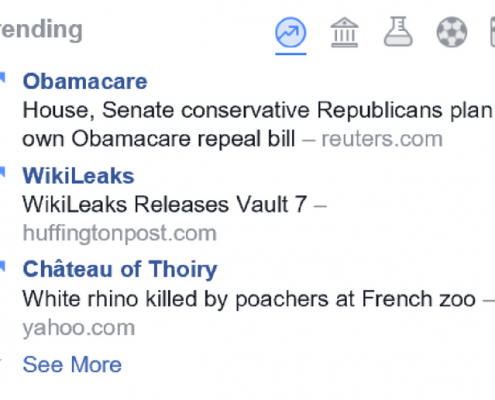495x400 pixels.
Task: Visit the reuters.com source
Action: (382, 139)
